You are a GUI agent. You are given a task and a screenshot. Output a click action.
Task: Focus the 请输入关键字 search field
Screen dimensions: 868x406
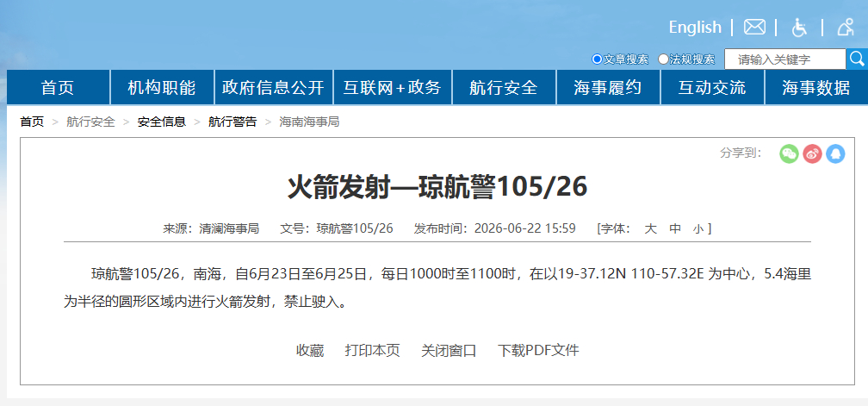pos(785,59)
